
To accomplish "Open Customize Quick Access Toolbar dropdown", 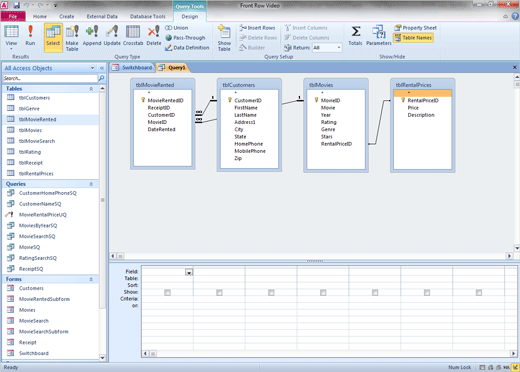I will (56, 5).
